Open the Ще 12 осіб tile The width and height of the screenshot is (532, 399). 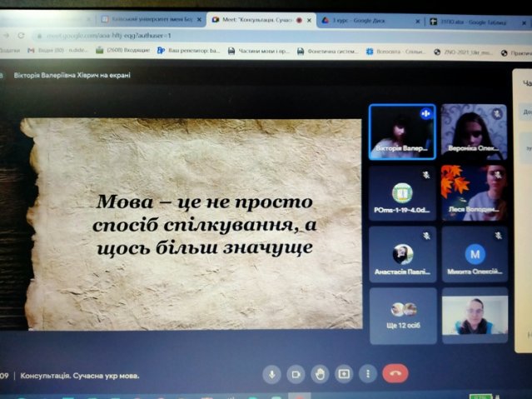coord(403,316)
